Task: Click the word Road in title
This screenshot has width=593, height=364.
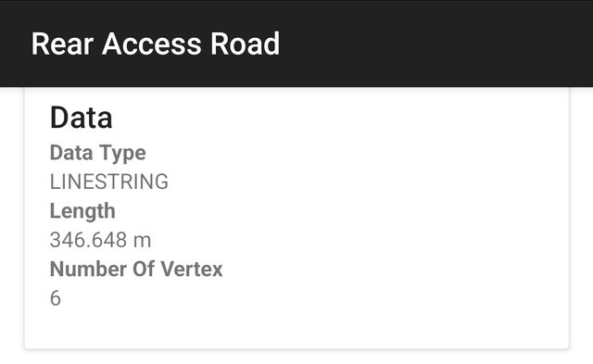Action: coord(245,44)
